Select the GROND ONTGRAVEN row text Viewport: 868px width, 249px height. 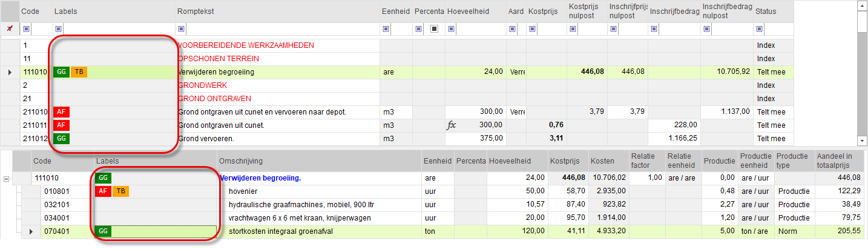click(214, 99)
